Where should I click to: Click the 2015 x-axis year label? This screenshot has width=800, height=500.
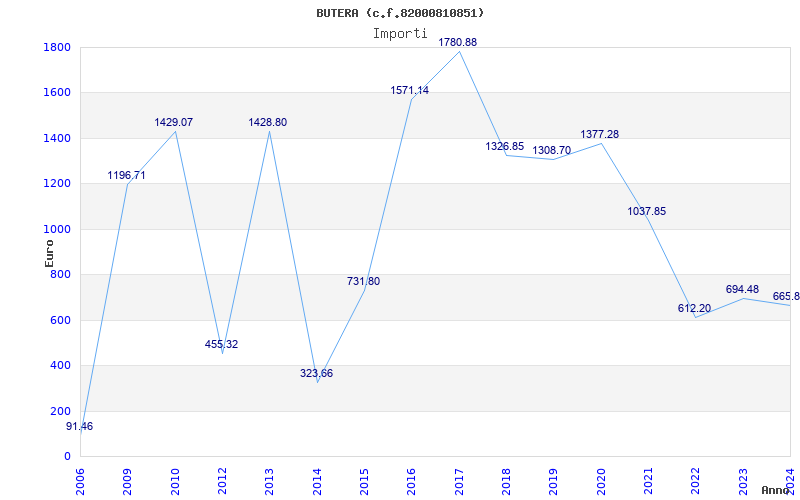coord(364,482)
